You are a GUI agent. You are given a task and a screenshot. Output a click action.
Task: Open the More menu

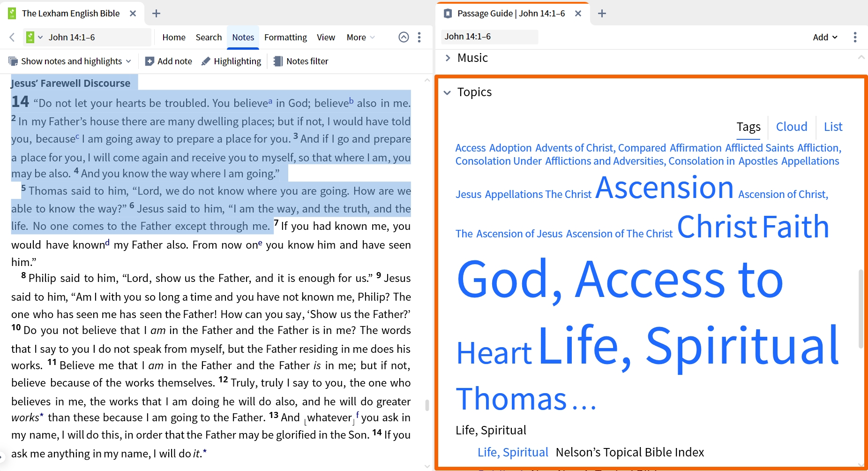coord(360,37)
